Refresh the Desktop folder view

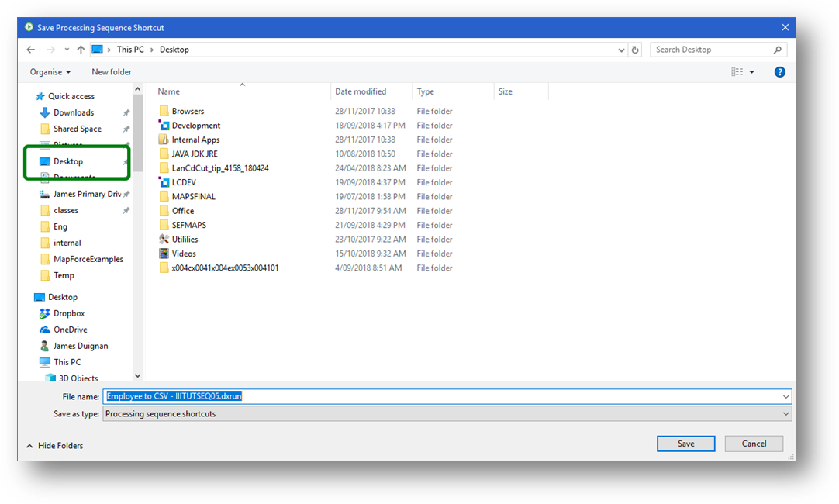(x=635, y=50)
